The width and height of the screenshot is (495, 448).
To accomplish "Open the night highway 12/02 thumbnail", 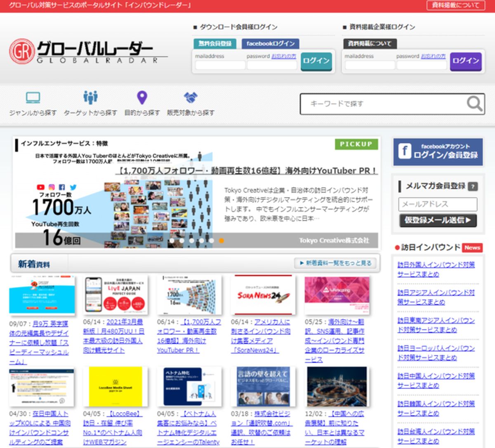I will (337, 387).
